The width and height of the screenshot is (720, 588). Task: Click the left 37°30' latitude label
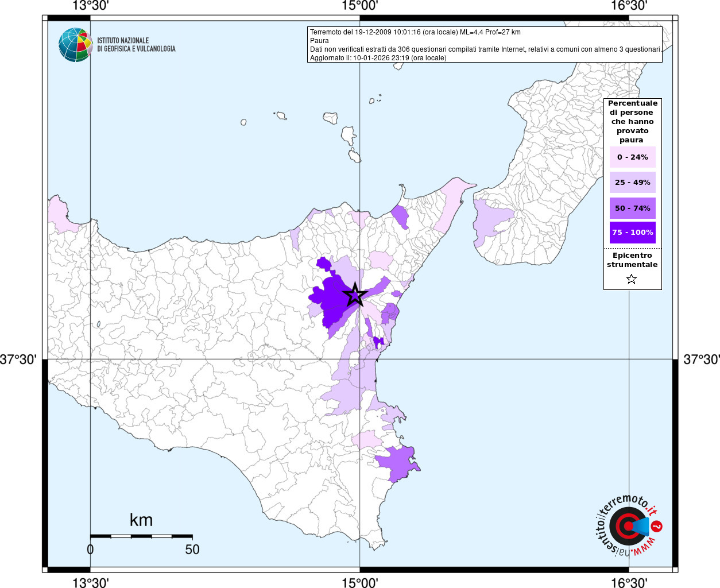(x=18, y=359)
